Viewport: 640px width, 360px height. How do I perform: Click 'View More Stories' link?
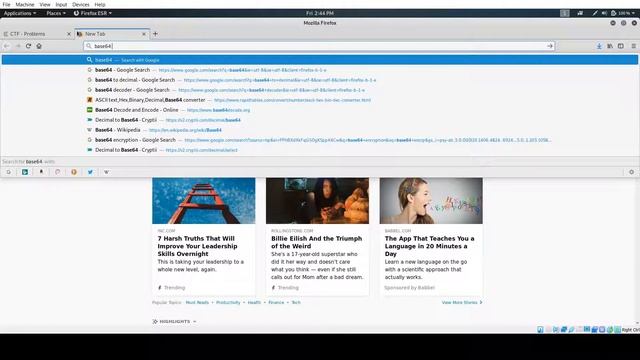click(x=462, y=302)
